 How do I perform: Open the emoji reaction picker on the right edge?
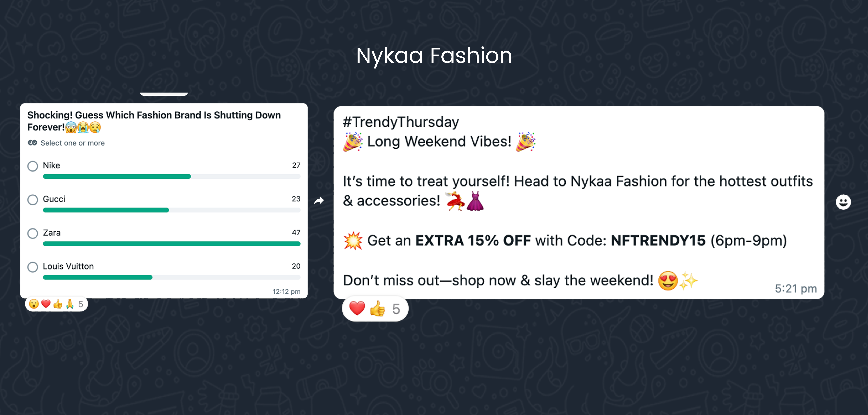click(843, 202)
